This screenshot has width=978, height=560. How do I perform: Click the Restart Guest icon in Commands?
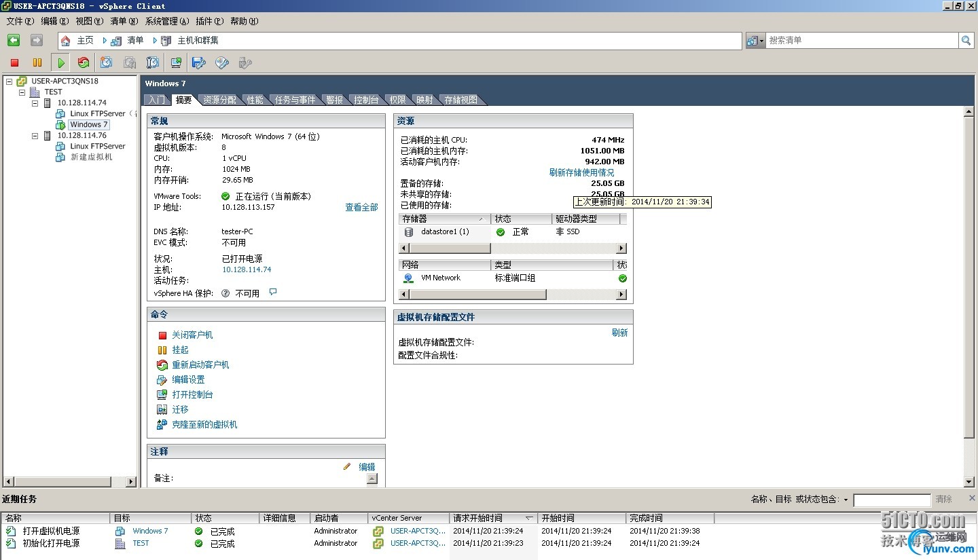pos(162,365)
